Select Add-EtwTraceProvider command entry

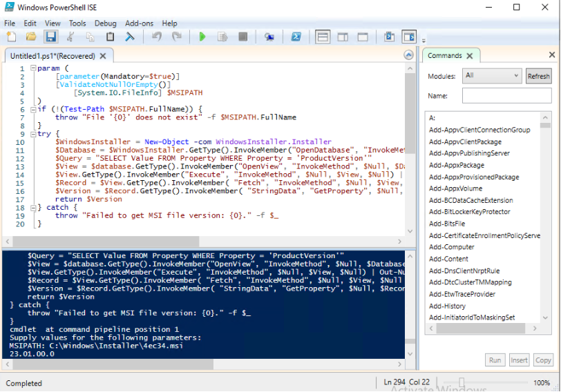462,295
